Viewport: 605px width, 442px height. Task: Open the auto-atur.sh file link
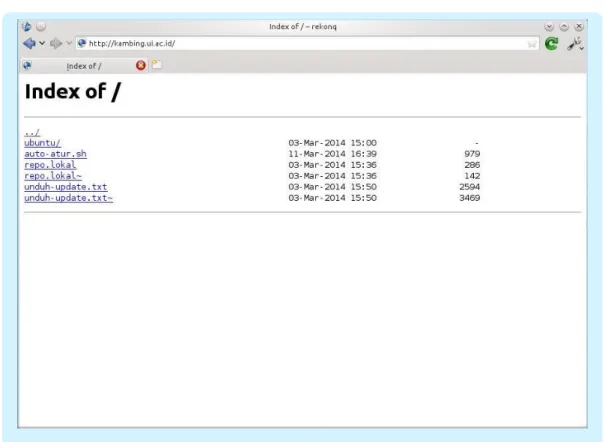(x=55, y=154)
